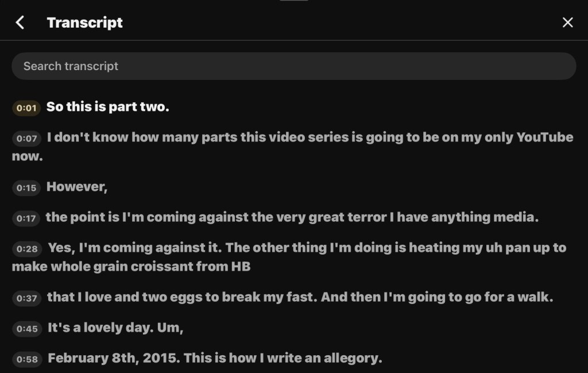
Task: Seek to timestamp 0:58
Action: tap(26, 360)
